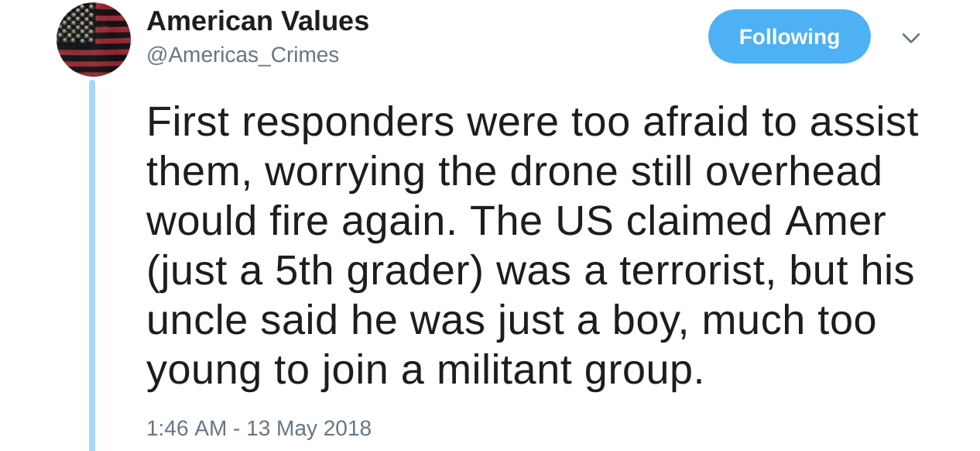
Task: Click the blue thread connector line
Action: 92,263
